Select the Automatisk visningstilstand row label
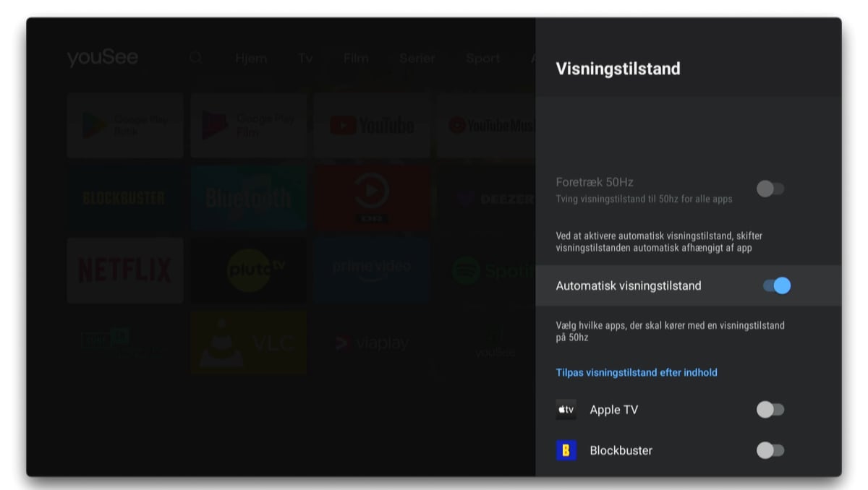Viewport: 868px width, 490px height. 629,285
